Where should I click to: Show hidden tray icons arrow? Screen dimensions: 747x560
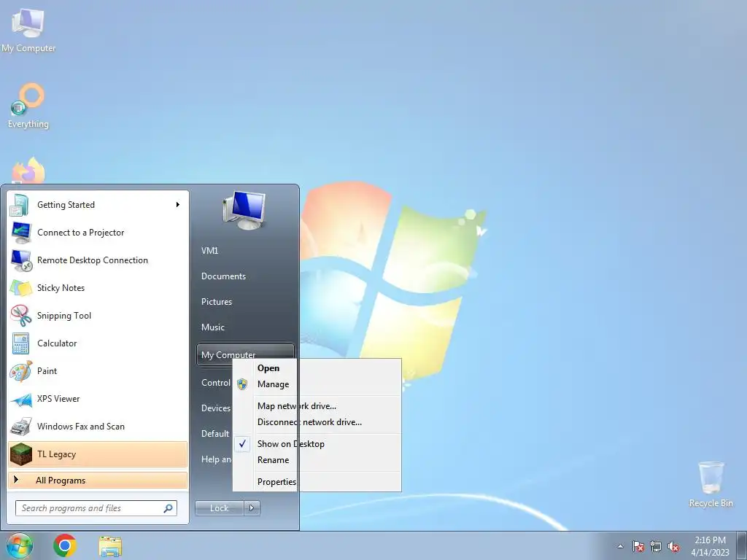620,546
